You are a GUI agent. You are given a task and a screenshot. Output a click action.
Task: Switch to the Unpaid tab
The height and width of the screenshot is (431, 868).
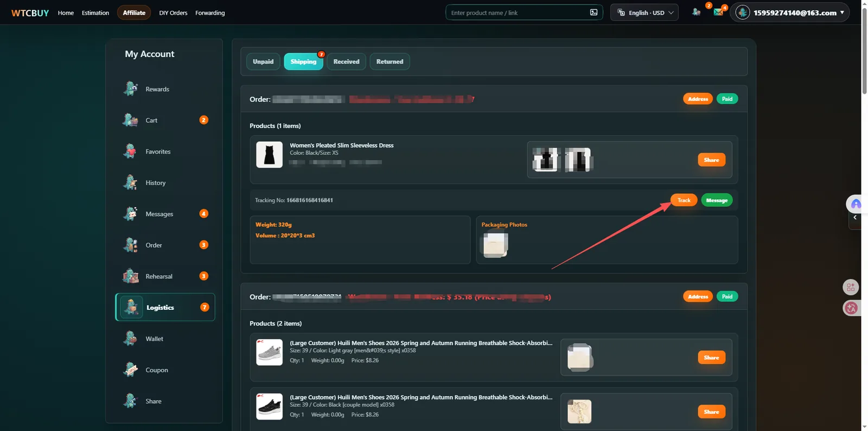click(x=263, y=61)
